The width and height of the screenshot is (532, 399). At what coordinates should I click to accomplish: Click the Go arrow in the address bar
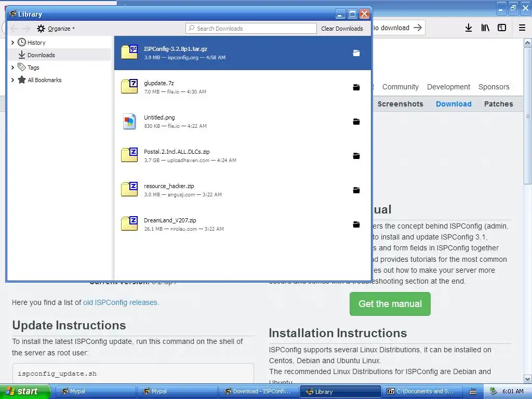coord(418,28)
